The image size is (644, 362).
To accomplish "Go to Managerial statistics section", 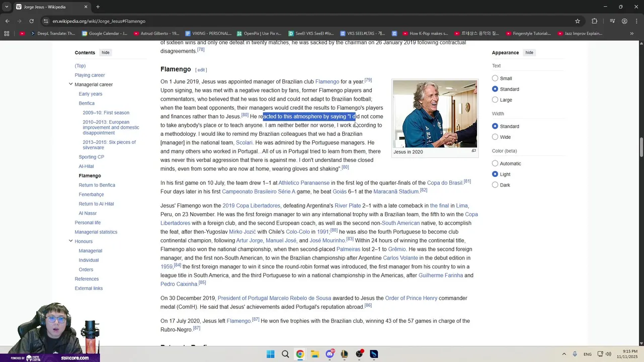I will point(96,232).
